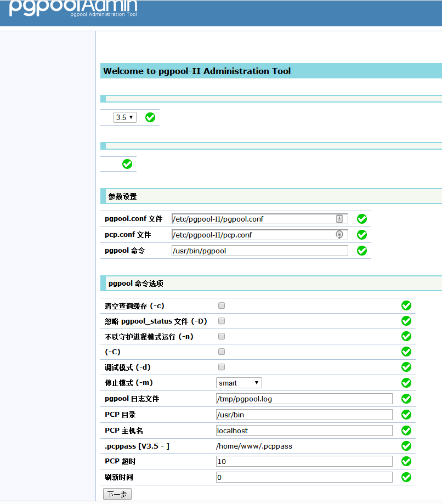Click green checkmark for 忽略 pgpool_status 文件 (-D) row

[406, 321]
